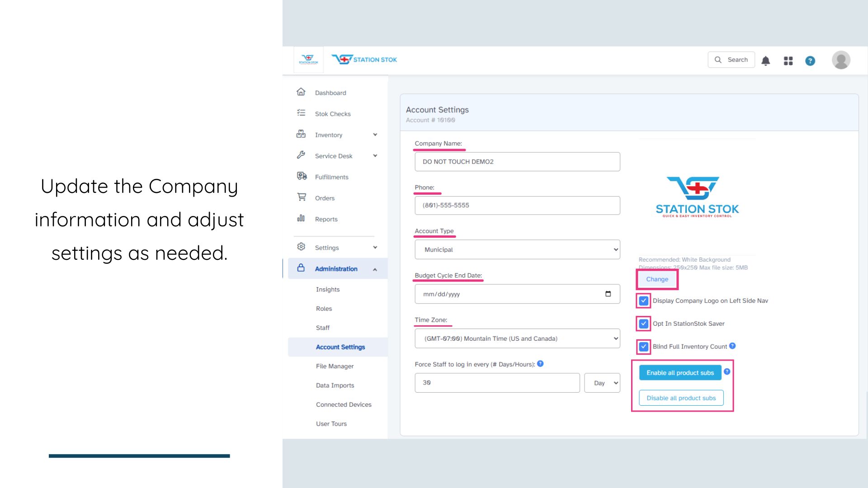Click the blue help question-mark icon in header
868x488 pixels.
[810, 61]
